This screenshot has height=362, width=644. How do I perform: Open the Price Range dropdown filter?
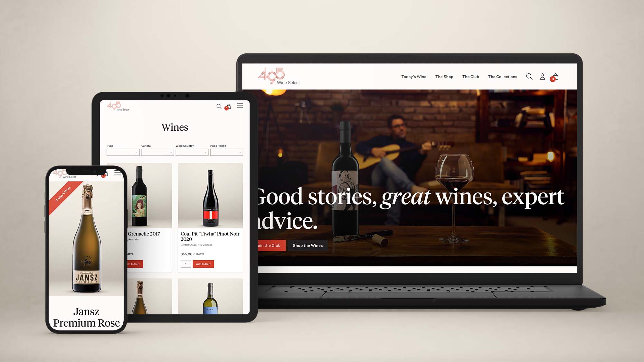coord(226,153)
